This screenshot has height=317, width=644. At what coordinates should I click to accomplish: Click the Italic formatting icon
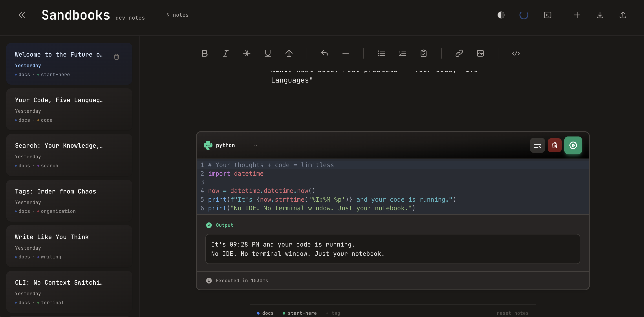(x=225, y=53)
